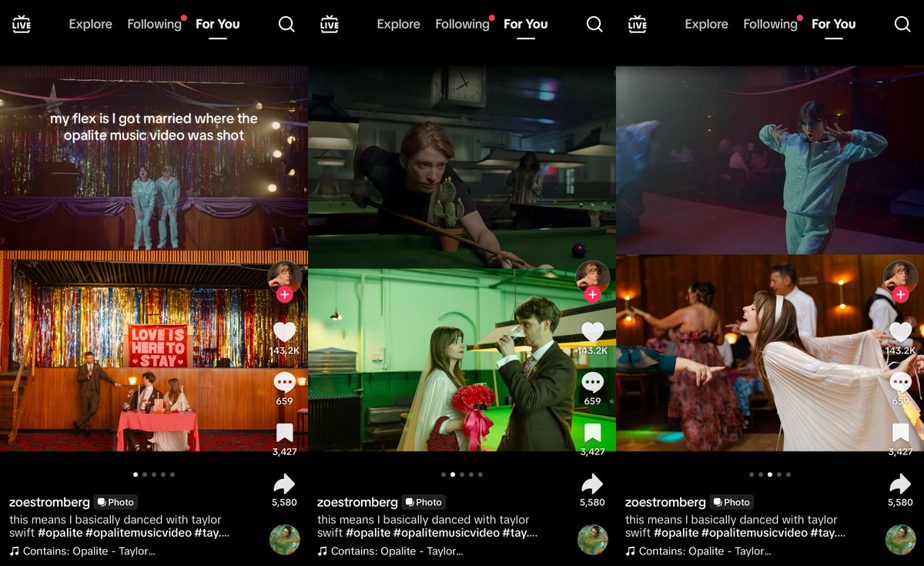
Task: Share the pool-table photo post via arrow
Action: coord(592,484)
